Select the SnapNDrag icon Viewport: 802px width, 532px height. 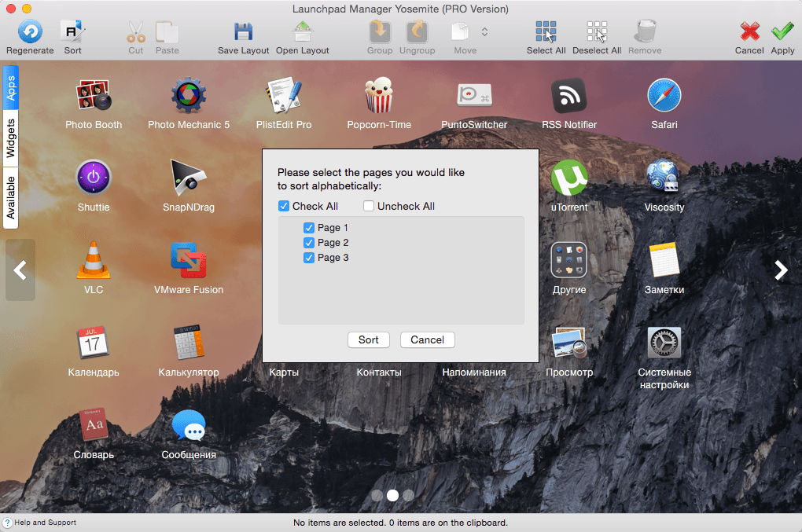click(x=189, y=178)
